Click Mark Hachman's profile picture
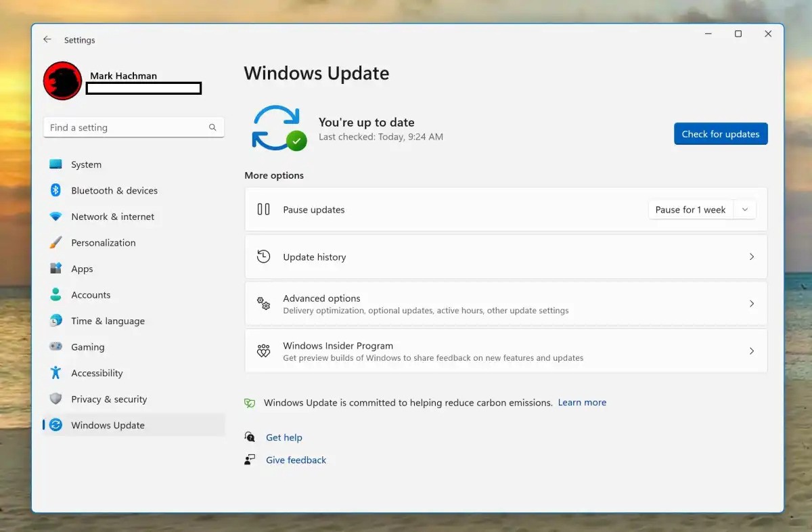 click(x=62, y=80)
